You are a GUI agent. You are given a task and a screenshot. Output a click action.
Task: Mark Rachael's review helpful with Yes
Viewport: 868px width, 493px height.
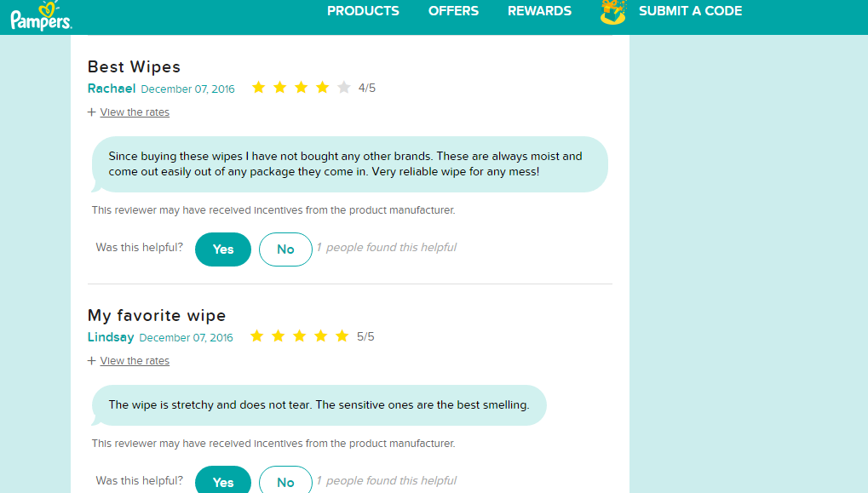pos(223,249)
